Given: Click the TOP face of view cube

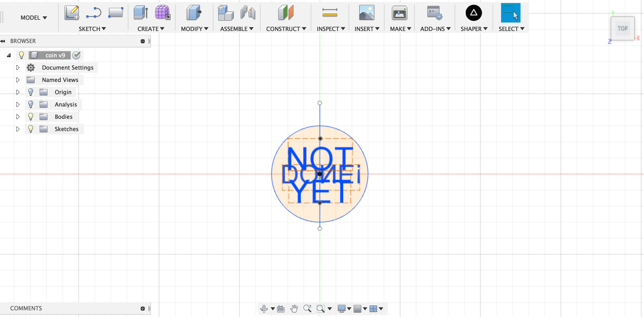Looking at the screenshot, I should coord(622,28).
